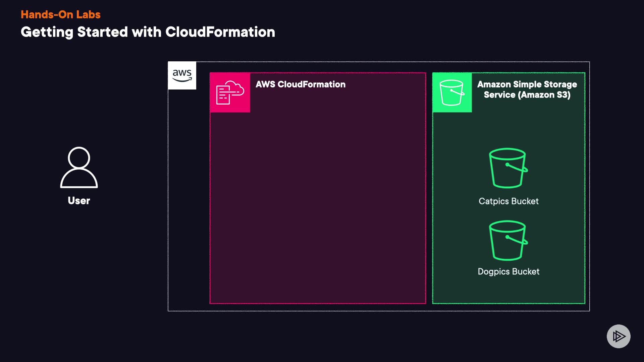This screenshot has height=362, width=644.
Task: Click the AWS logo icon
Action: (x=182, y=75)
